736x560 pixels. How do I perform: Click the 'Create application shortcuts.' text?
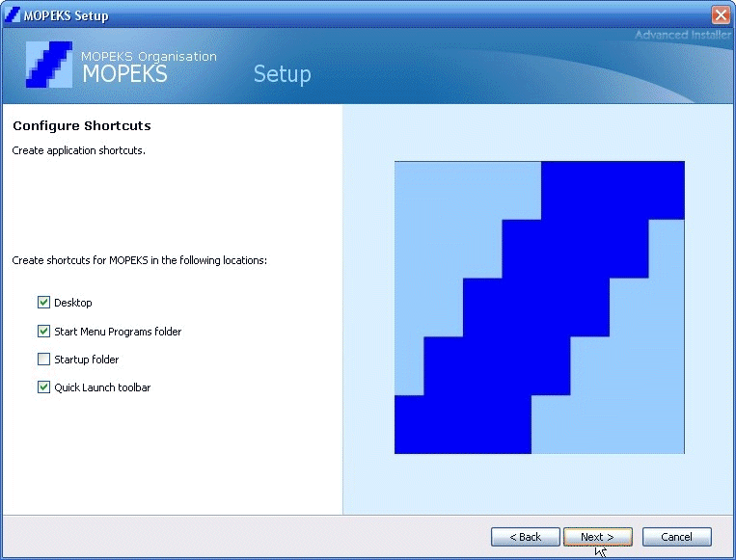point(78,150)
